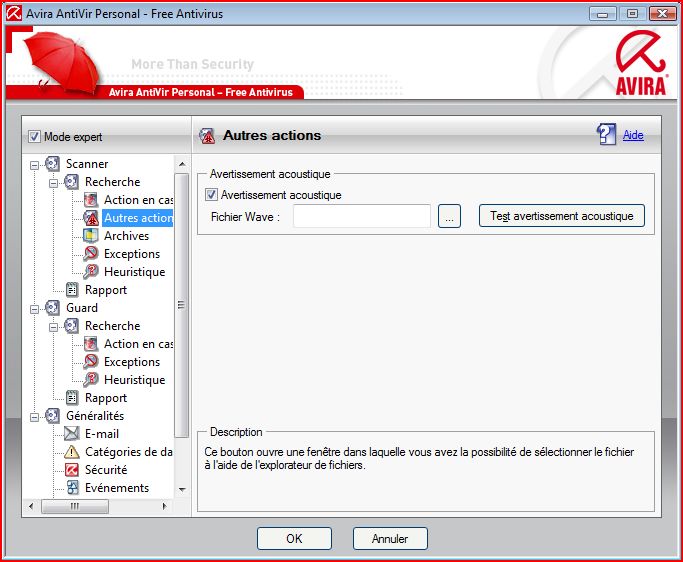The image size is (683, 562).
Task: Click the Guard Recherche gear icon
Action: coord(71,326)
